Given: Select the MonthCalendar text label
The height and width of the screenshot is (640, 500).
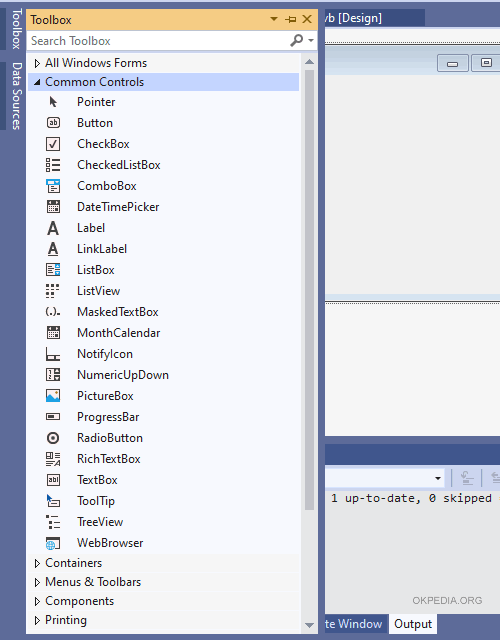Looking at the screenshot, I should (119, 333).
